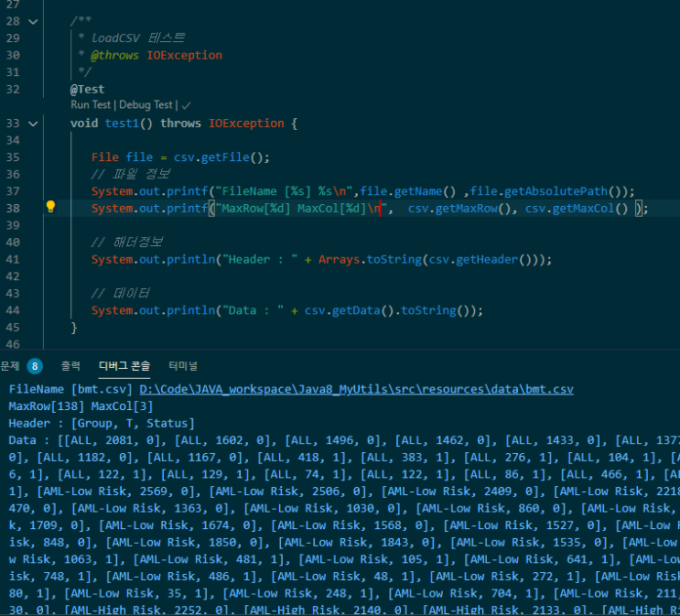Click the Run Test code lens
Viewport: 680px width, 616px height.
click(91, 105)
